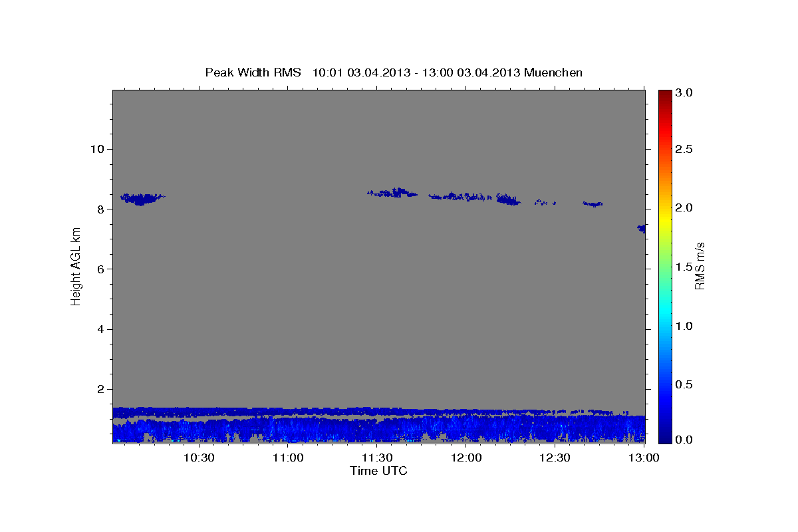This screenshot has width=798, height=532.
Task: Click the colorbar value 0.0
Action: coord(685,440)
